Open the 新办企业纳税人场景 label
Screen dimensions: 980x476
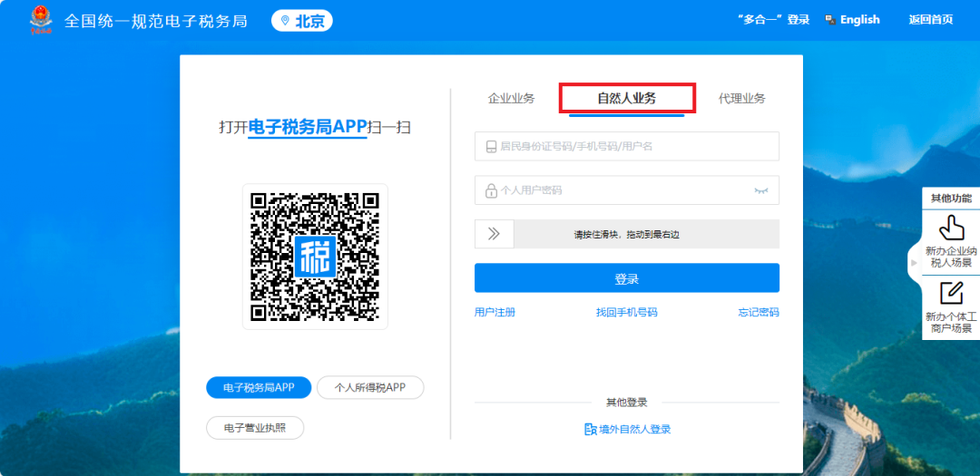point(951,257)
